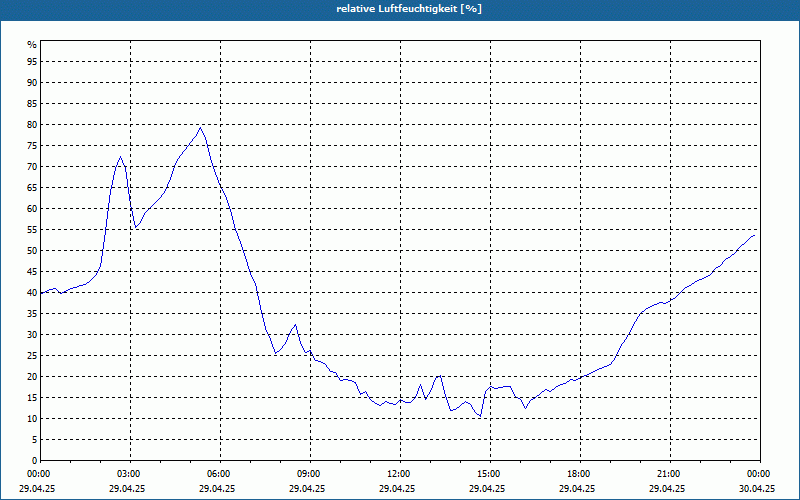Pick the y-axis tick label 35

tap(32, 314)
